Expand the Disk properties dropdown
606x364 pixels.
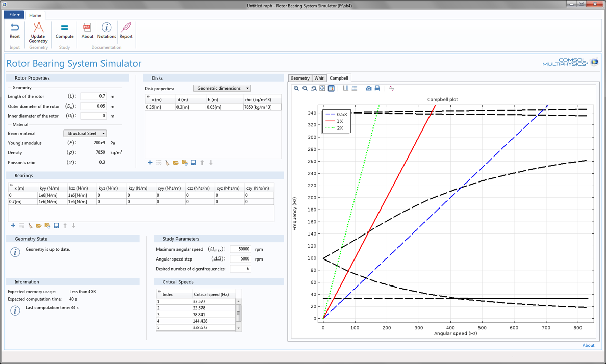click(x=222, y=88)
